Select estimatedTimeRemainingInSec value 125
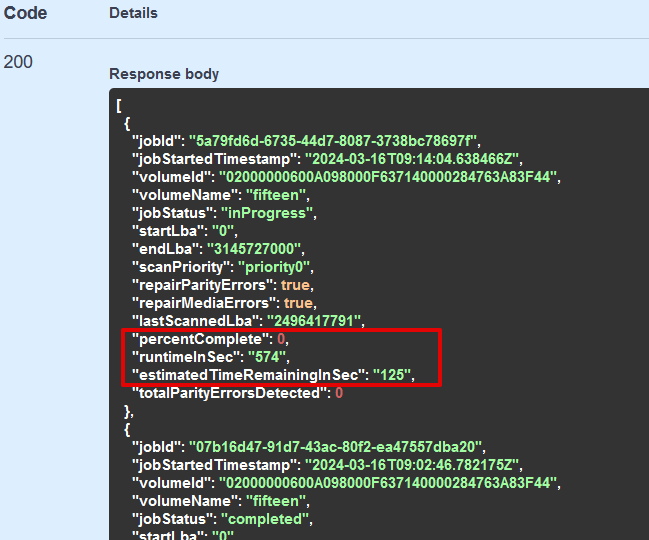 click(392, 375)
